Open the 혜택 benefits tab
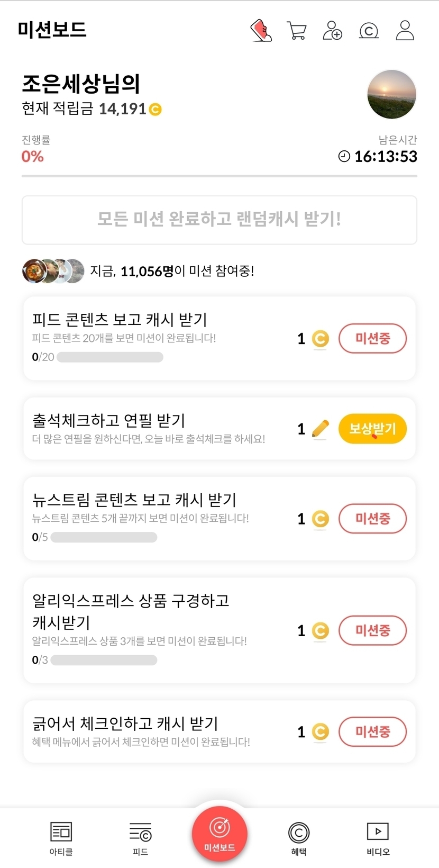Viewport: 439px width, 868px height. [x=299, y=838]
